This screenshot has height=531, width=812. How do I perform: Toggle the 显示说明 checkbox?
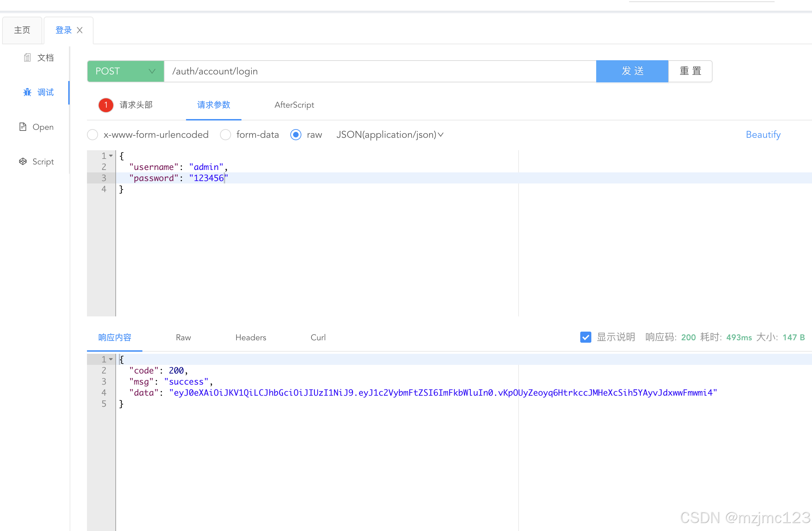point(585,337)
